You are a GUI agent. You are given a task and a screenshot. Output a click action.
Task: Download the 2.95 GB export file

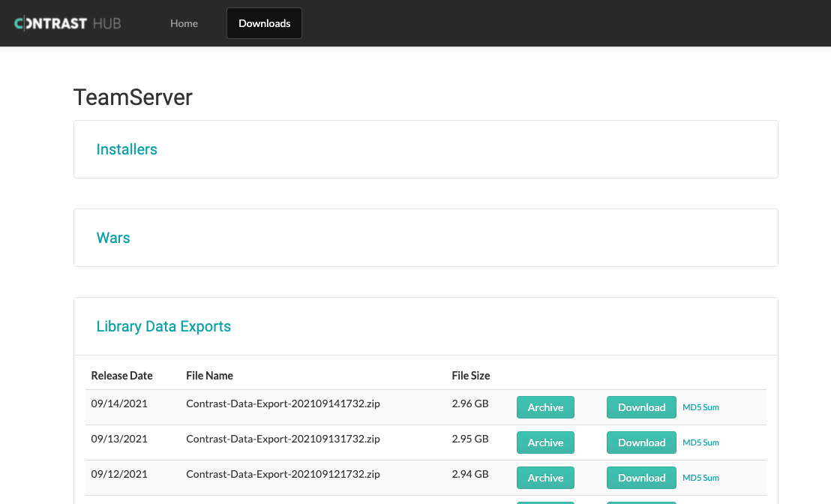click(641, 442)
